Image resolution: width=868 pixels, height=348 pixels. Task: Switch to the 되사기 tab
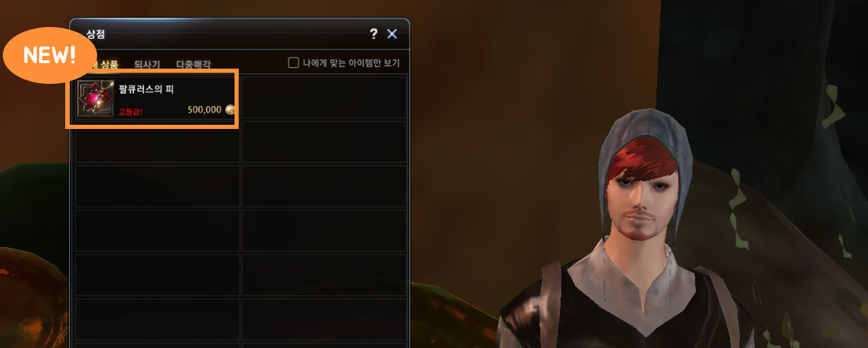click(x=147, y=64)
